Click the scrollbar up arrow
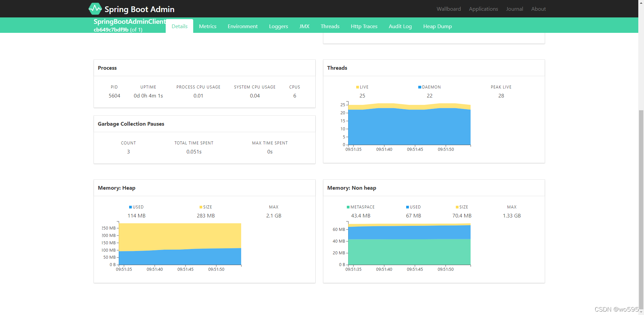 (x=641, y=2)
